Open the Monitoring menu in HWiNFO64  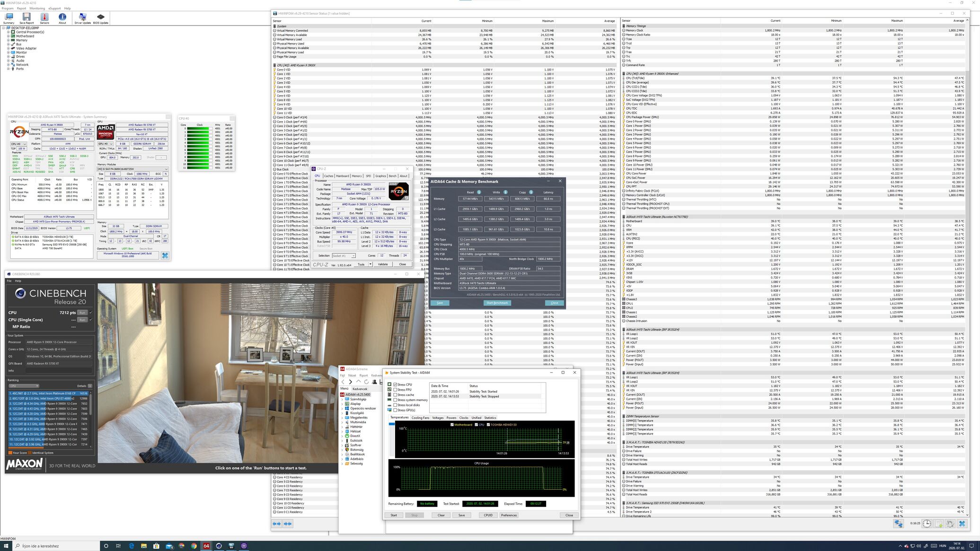click(x=37, y=8)
